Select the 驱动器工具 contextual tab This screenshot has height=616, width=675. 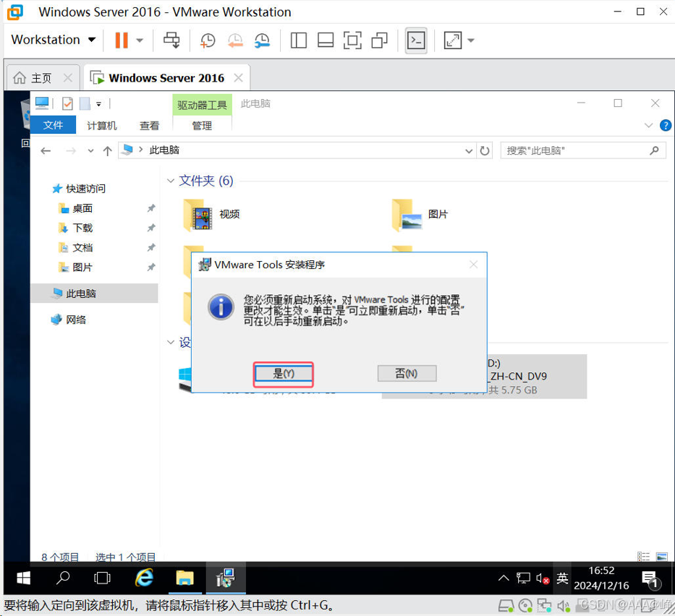(x=202, y=105)
